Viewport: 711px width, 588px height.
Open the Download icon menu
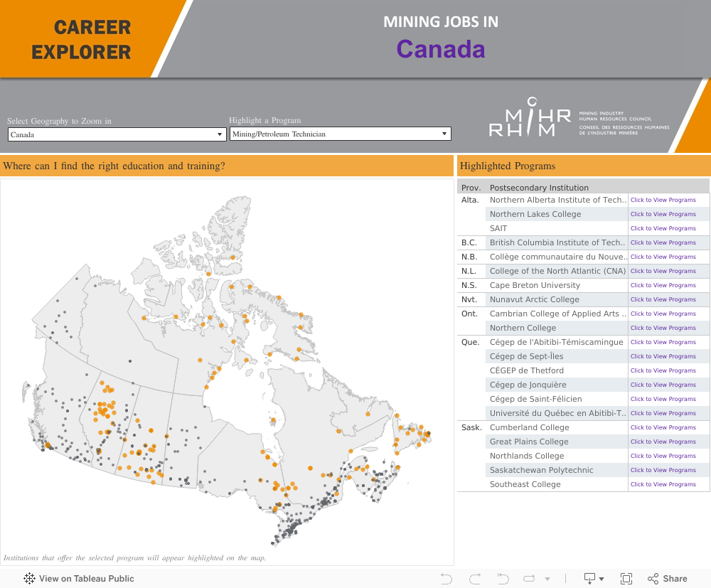(x=593, y=579)
